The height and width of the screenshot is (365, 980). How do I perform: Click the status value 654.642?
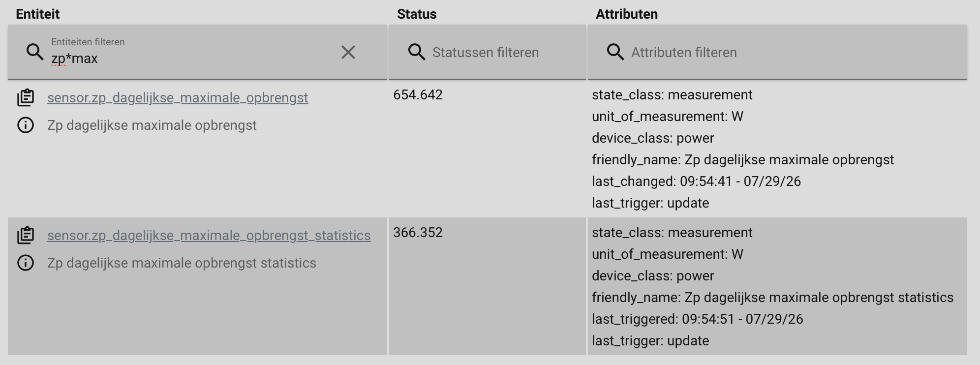tap(418, 94)
